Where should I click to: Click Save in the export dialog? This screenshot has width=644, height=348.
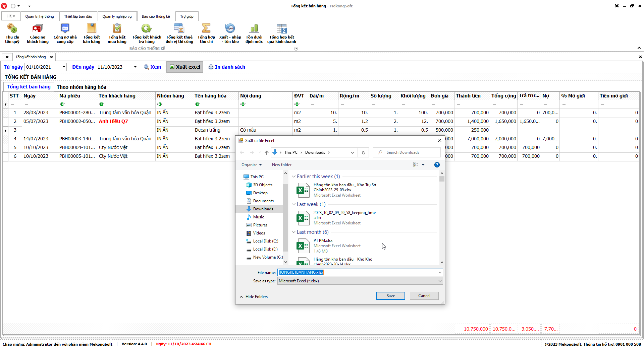pyautogui.click(x=390, y=296)
